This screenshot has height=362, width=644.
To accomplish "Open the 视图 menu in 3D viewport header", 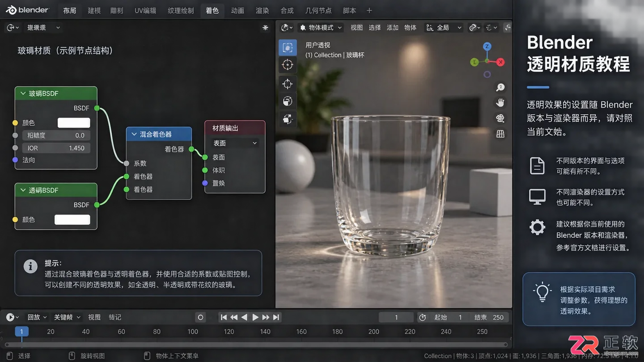I will 356,28.
